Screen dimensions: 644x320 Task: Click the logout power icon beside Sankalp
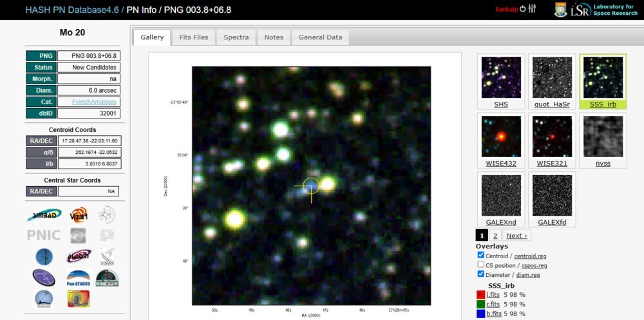pyautogui.click(x=522, y=8)
